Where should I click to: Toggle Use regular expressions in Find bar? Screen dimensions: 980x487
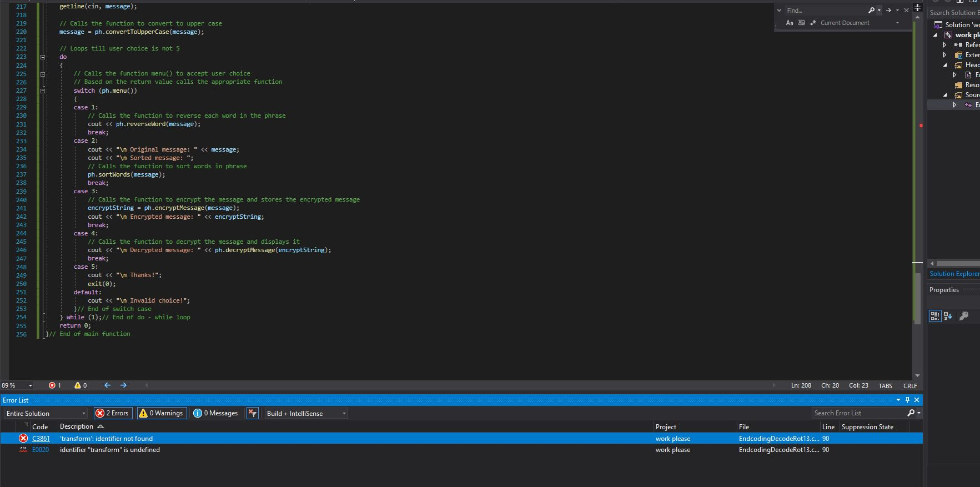[813, 23]
